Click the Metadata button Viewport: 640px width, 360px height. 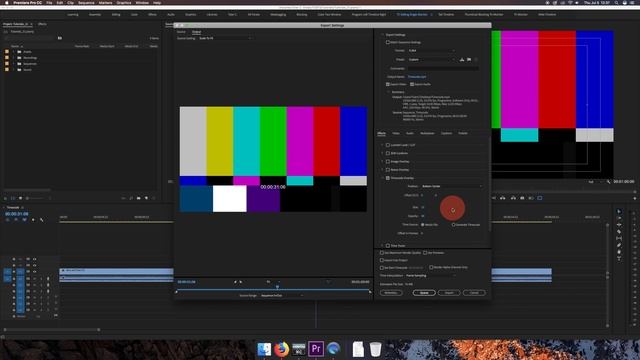coord(391,293)
